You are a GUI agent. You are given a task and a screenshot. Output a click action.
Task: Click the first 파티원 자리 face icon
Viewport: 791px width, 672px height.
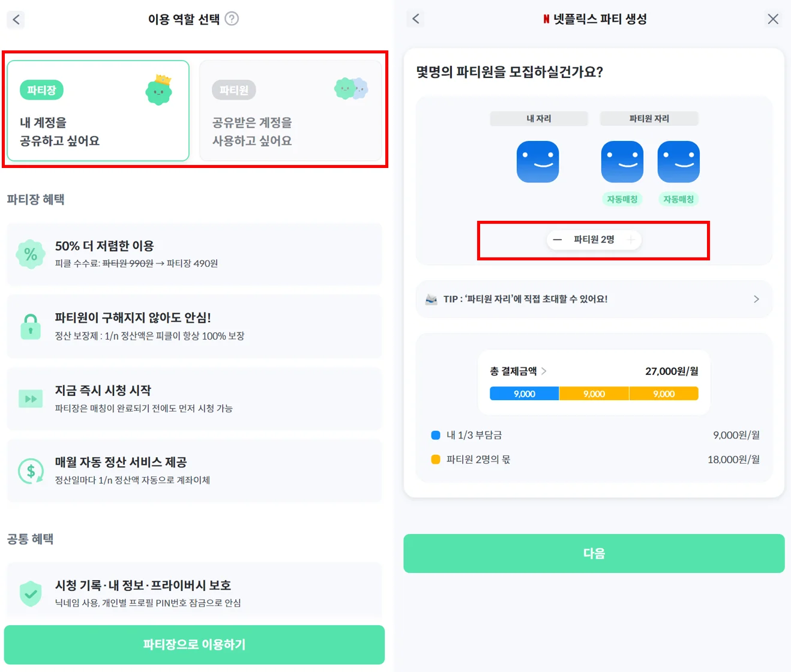point(622,161)
